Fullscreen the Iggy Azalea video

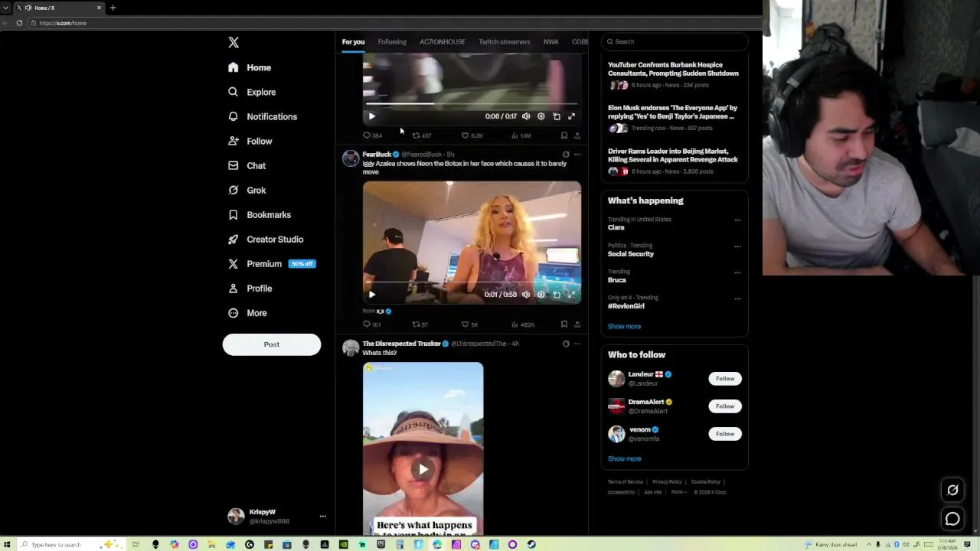pyautogui.click(x=571, y=295)
